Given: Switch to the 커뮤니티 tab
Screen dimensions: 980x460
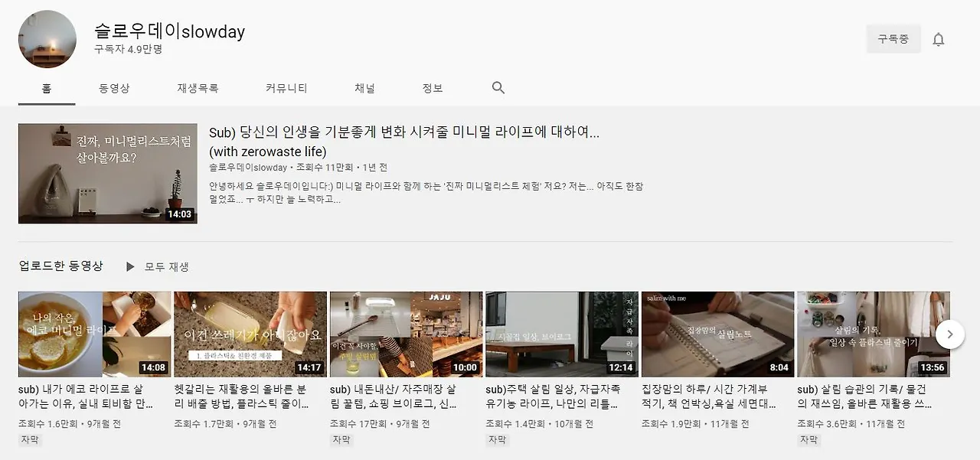Looking at the screenshot, I should tap(288, 87).
